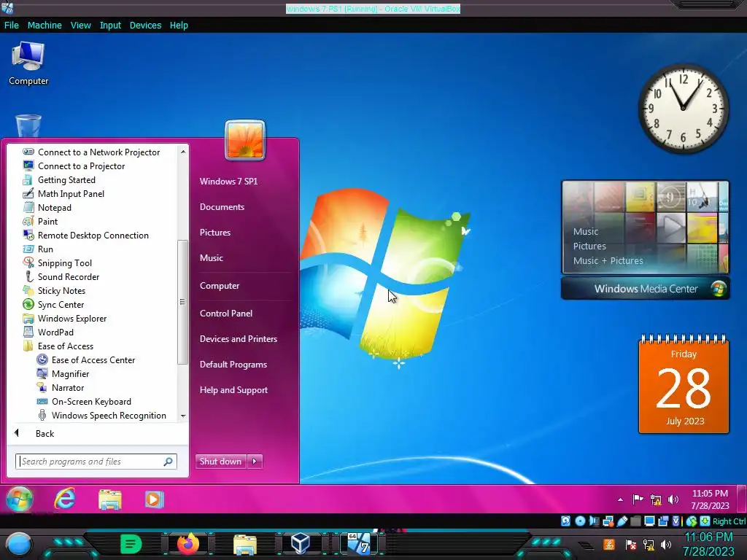Open Help and Support link
The image size is (747, 560).
coord(233,390)
